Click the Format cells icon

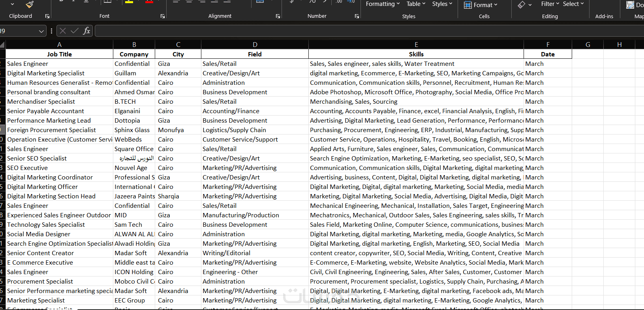[x=468, y=5]
